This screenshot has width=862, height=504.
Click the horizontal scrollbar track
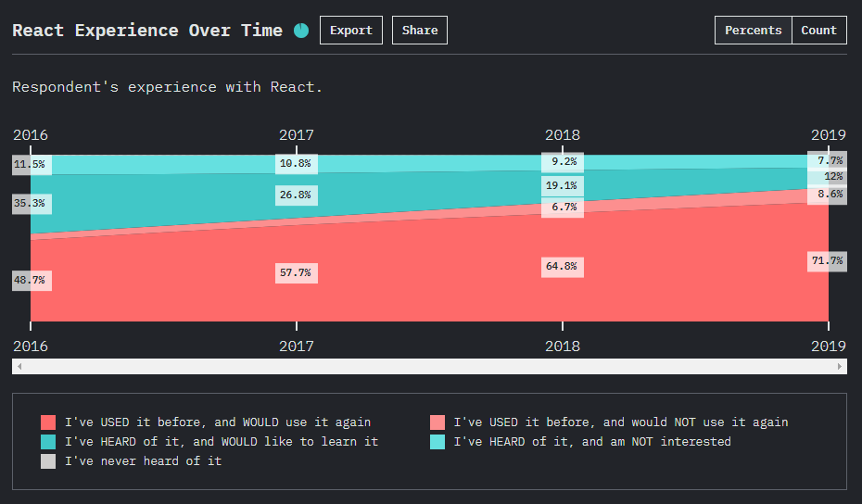tap(429, 367)
